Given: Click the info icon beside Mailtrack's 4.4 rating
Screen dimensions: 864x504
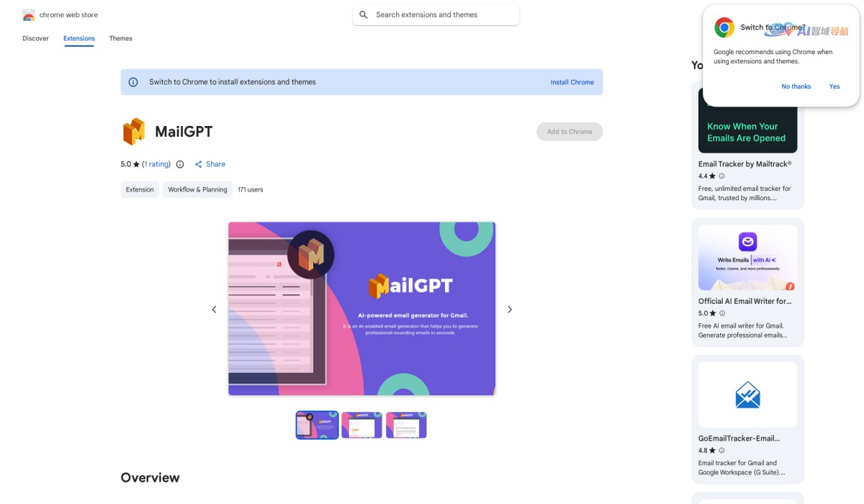Looking at the screenshot, I should pos(722,176).
